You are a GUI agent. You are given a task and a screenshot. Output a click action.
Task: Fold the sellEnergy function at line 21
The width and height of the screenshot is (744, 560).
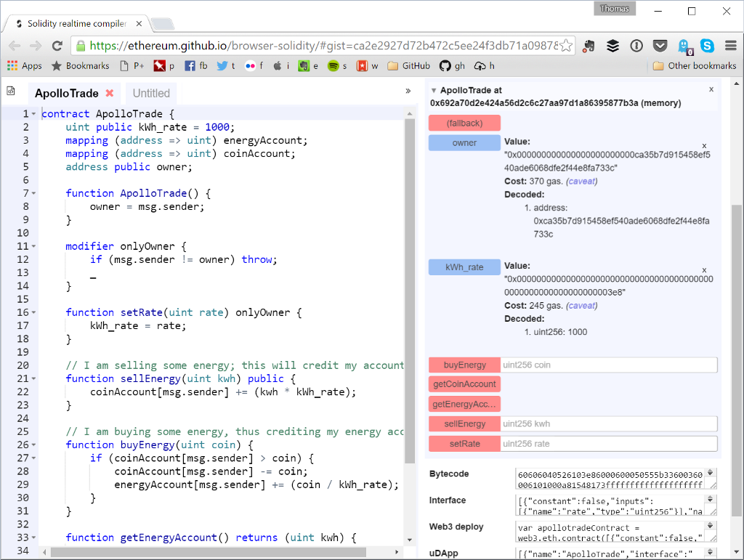coord(33,378)
